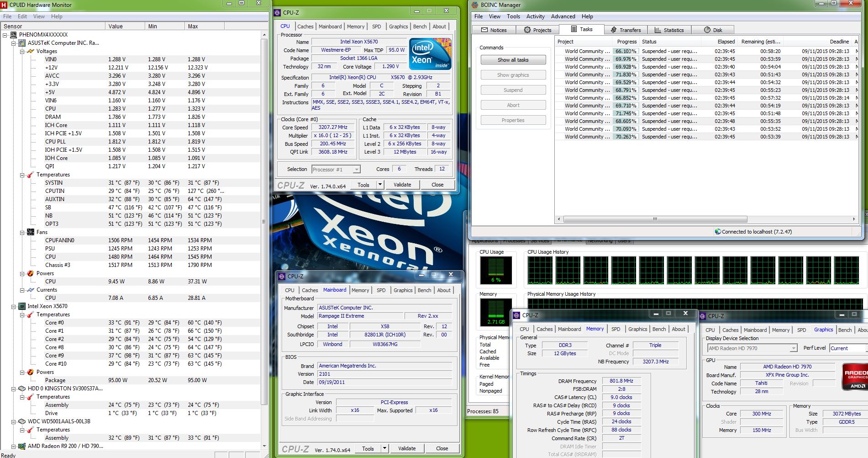This screenshot has height=458, width=868.
Task: Click Validate in the CPU-Z CPU window
Action: coord(402,185)
